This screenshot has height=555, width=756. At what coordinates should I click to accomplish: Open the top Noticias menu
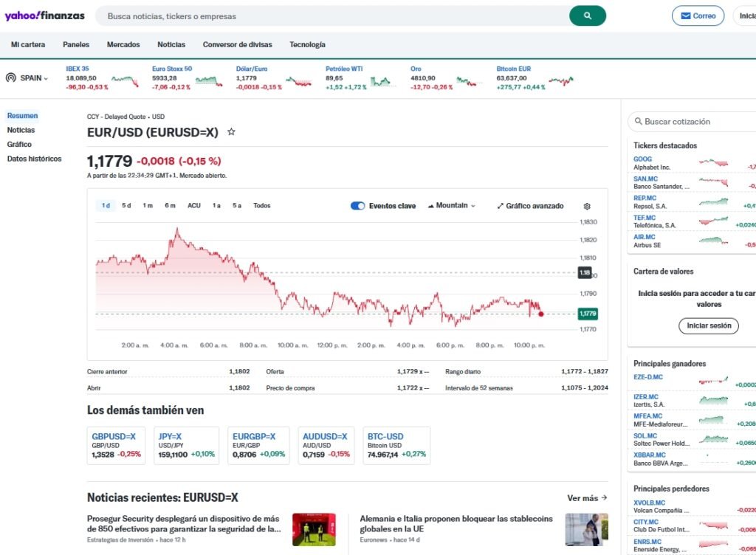click(171, 44)
